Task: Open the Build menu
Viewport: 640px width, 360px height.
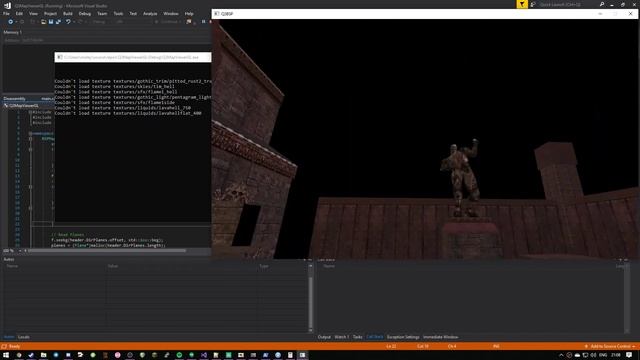Action: 68,13
